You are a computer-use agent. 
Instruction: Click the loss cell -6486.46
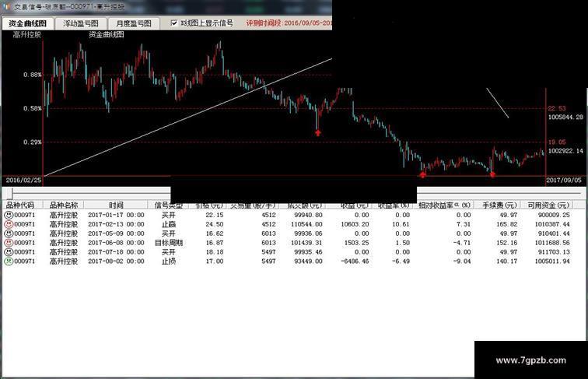tap(355, 261)
